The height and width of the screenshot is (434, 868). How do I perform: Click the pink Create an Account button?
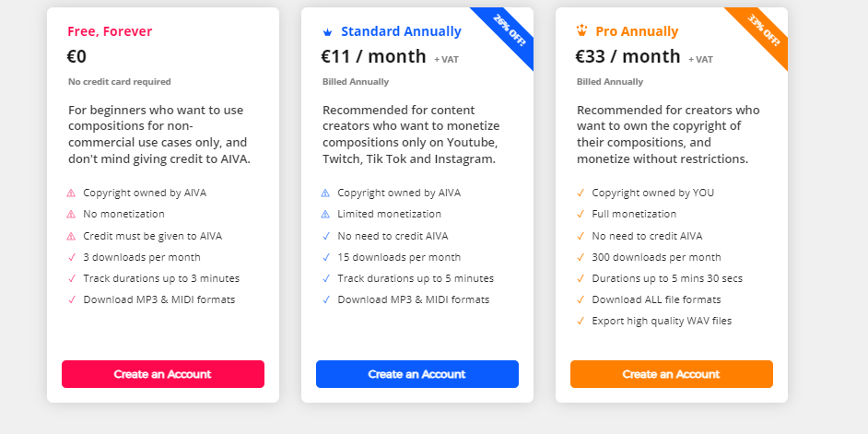tap(163, 374)
